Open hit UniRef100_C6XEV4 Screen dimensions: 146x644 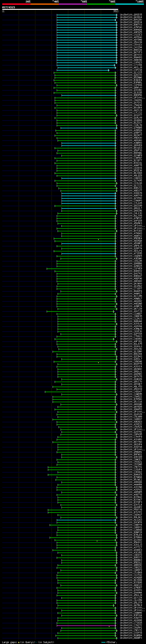tap(131, 168)
